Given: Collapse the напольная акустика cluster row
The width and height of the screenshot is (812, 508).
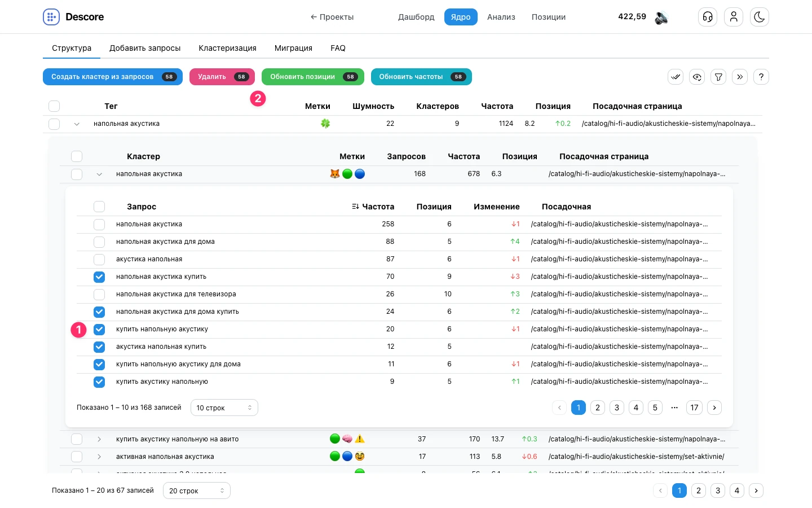Looking at the screenshot, I should tap(99, 174).
